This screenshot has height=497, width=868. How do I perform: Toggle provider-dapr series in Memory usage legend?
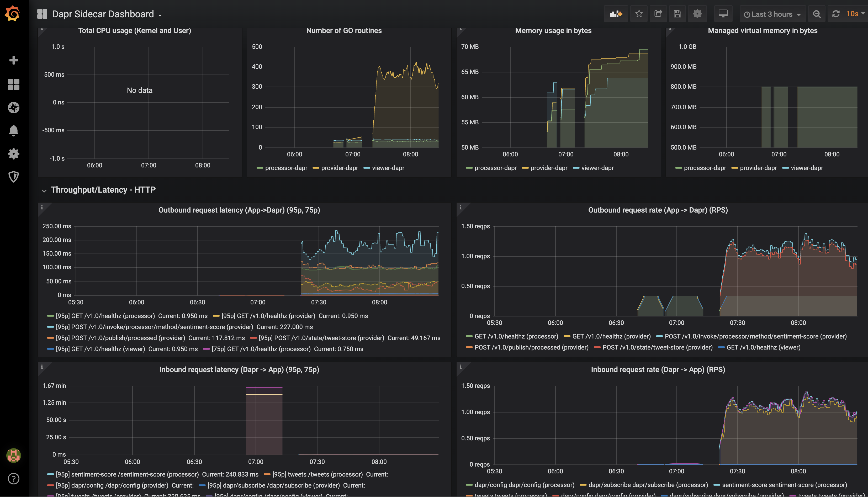tap(548, 168)
